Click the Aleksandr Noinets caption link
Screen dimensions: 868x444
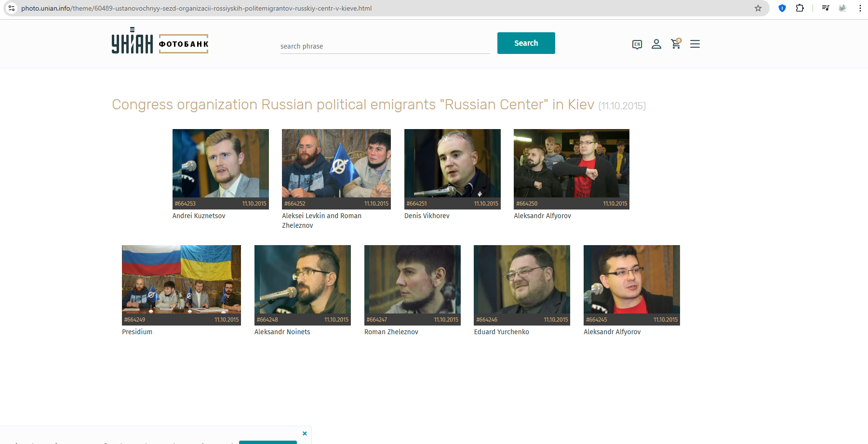click(x=282, y=332)
